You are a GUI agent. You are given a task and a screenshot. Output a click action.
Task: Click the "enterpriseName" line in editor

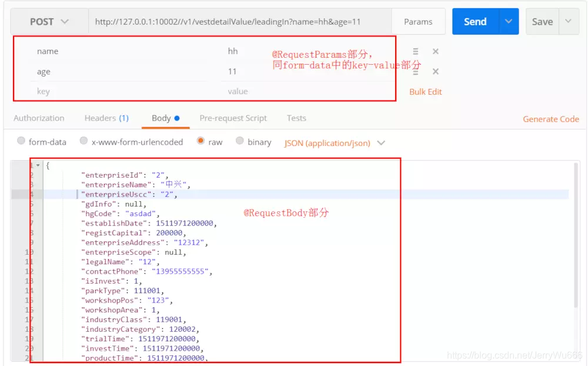click(136, 185)
